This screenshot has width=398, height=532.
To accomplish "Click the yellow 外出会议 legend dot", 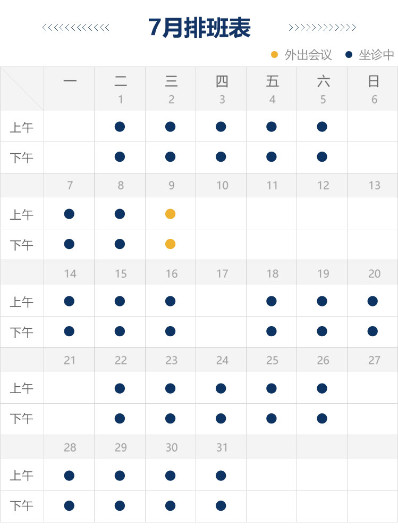I will coord(275,55).
